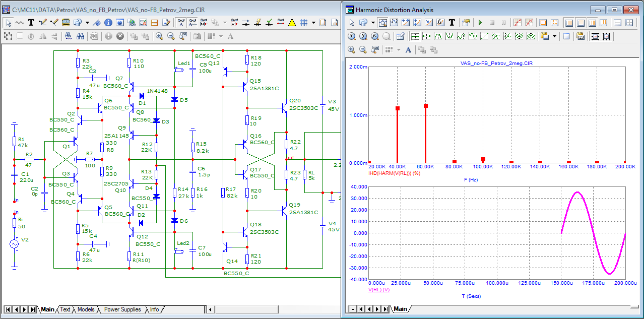Image resolution: width=644 pixels, height=319 pixels.
Task: Expand the dropdown arrow beside the grid icon
Action: (313, 23)
